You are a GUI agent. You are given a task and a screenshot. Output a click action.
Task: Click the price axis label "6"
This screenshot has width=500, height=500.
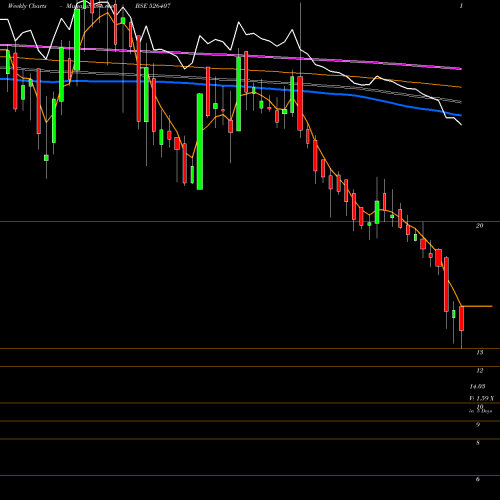pos(478,479)
